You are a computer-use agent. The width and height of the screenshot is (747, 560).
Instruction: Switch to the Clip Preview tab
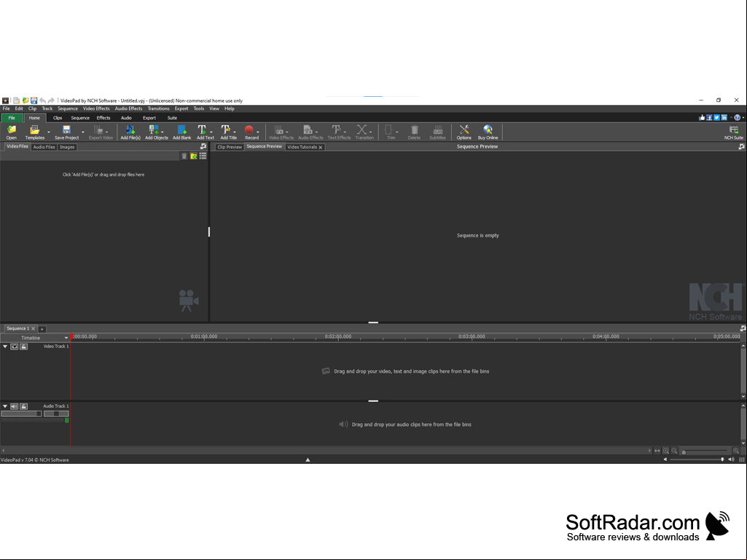(x=230, y=147)
